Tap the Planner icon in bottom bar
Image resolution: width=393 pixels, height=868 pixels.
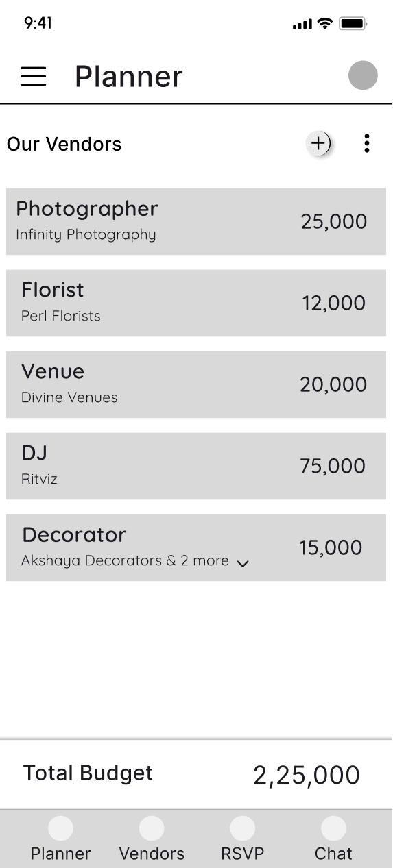61,828
